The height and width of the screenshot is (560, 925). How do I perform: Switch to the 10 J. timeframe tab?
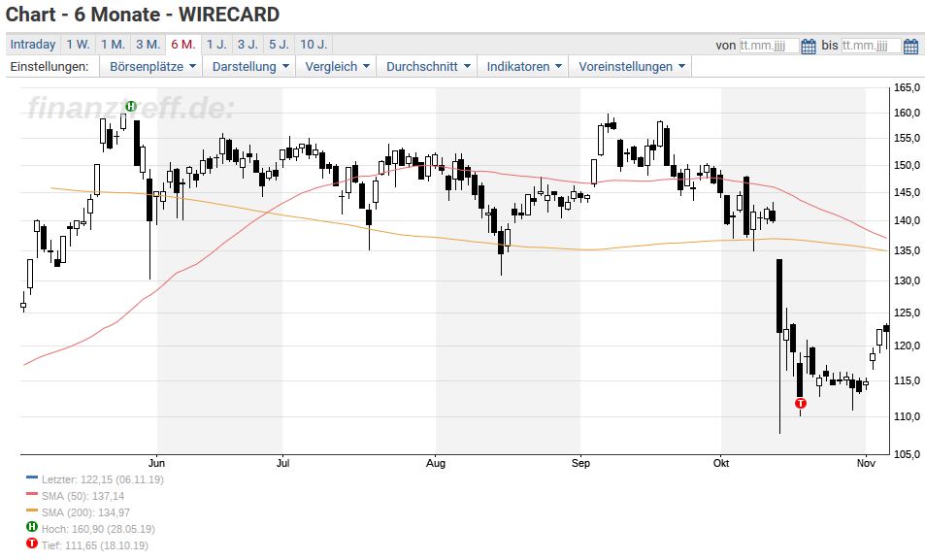coord(314,45)
